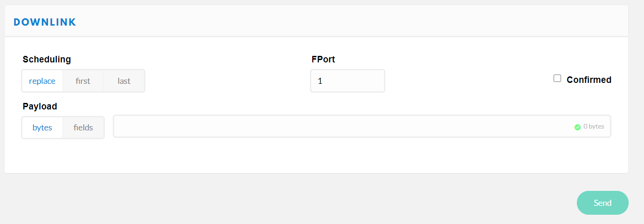Select the replace scheduling option
Screen dimensions: 644x224
tap(42, 81)
